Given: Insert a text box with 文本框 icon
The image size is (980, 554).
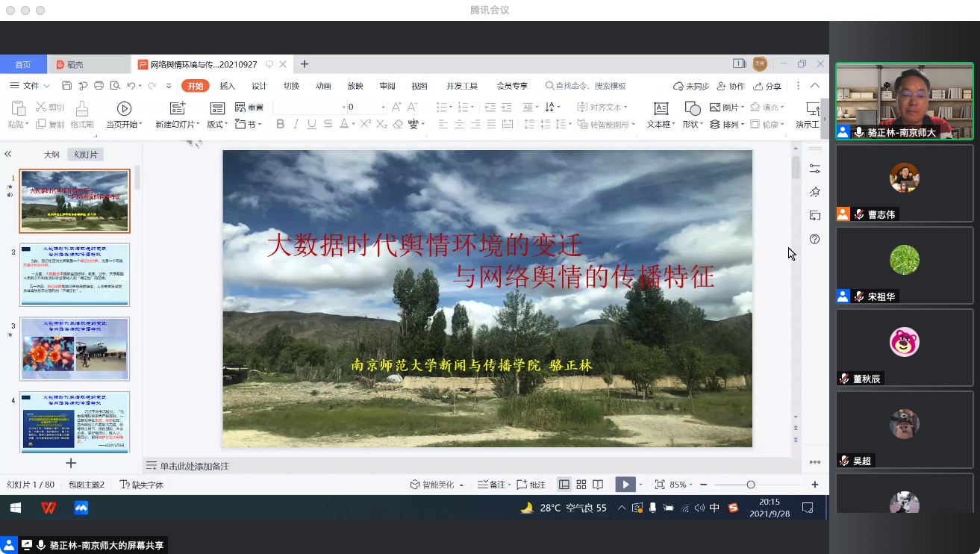Looking at the screenshot, I should pyautogui.click(x=660, y=109).
